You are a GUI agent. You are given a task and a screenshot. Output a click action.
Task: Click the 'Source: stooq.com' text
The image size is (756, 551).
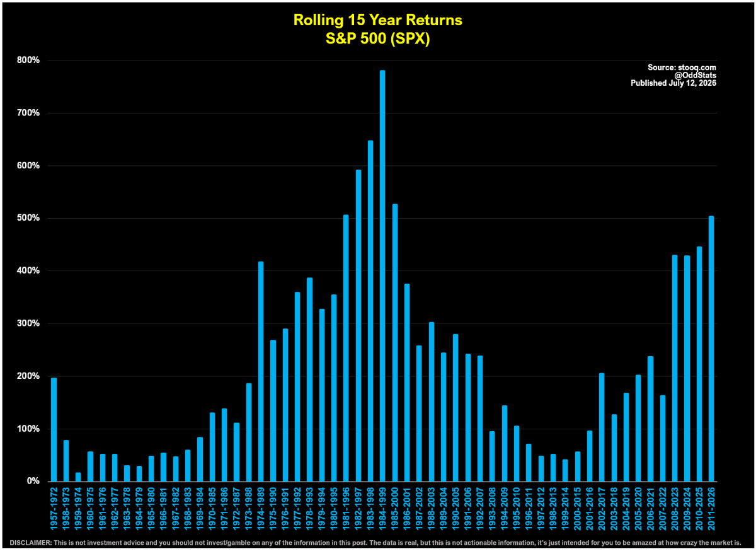point(682,67)
